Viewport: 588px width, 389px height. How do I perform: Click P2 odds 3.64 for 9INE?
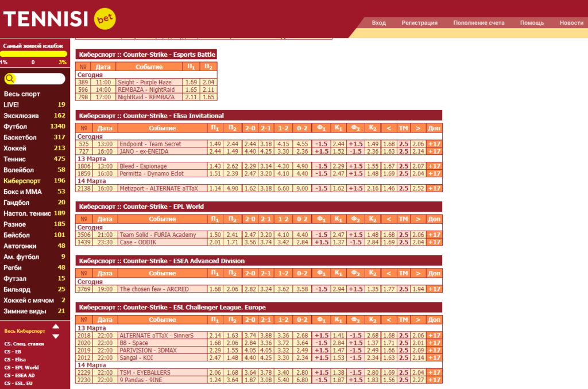pos(233,380)
